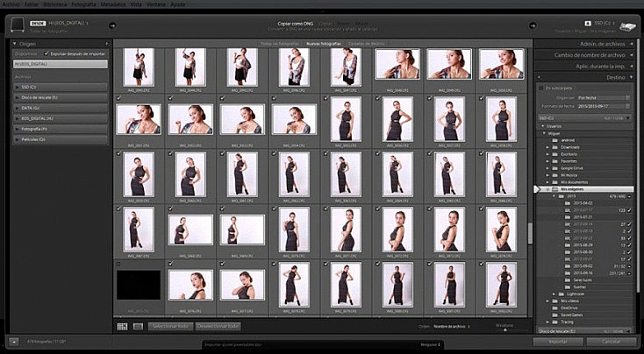Click the Tracing folder icon
Screen dimensions: 644x354
click(x=555, y=322)
